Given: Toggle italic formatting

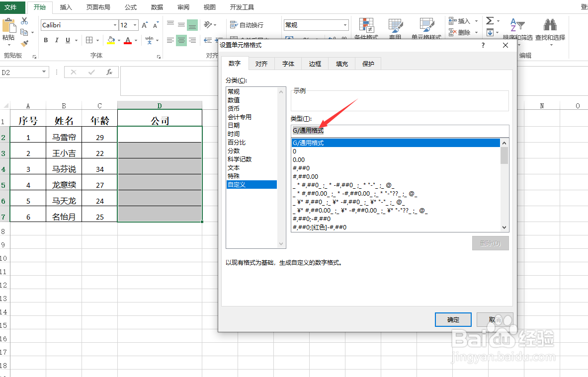Looking at the screenshot, I should tap(56, 40).
